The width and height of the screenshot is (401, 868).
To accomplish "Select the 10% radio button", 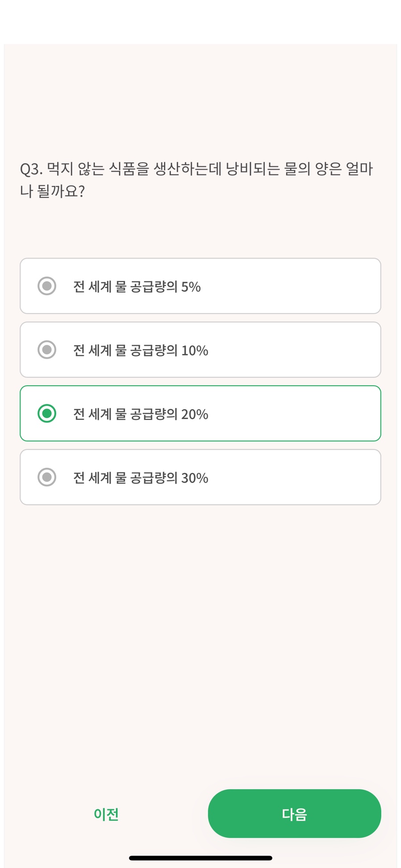I will point(47,350).
